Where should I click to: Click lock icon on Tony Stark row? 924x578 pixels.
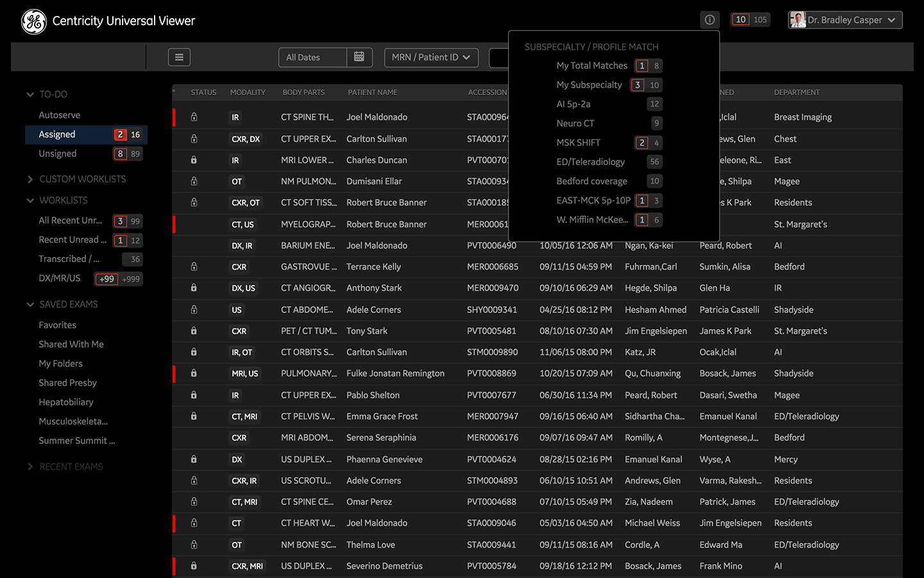point(194,331)
